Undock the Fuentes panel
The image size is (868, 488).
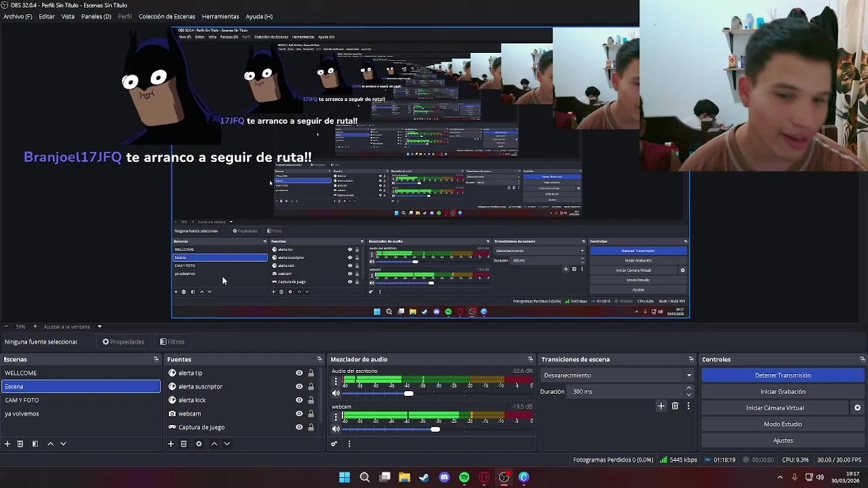tap(319, 359)
